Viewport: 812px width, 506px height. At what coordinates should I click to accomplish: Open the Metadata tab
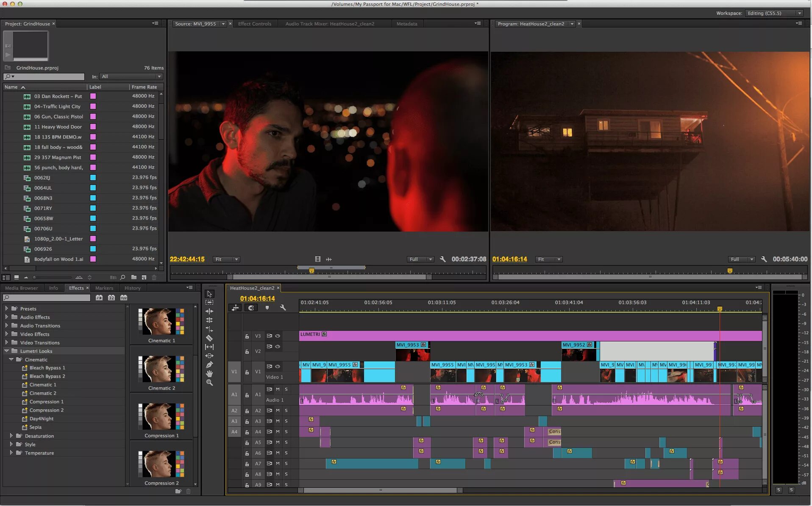(407, 24)
